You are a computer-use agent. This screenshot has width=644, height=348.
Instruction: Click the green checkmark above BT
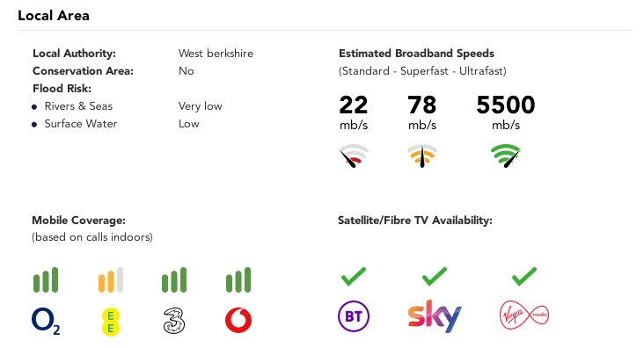[354, 276]
